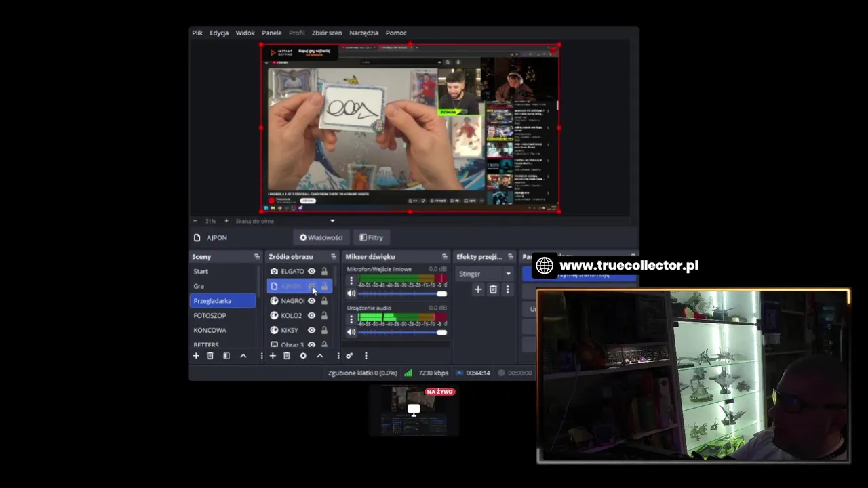Open advanced audio properties gears icon

pyautogui.click(x=349, y=356)
